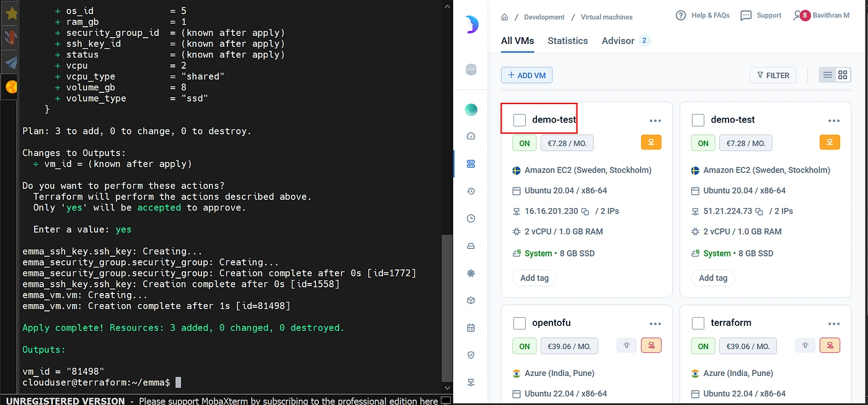Tick the checkbox on the first demo-test card
868x405 pixels.
[520, 120]
